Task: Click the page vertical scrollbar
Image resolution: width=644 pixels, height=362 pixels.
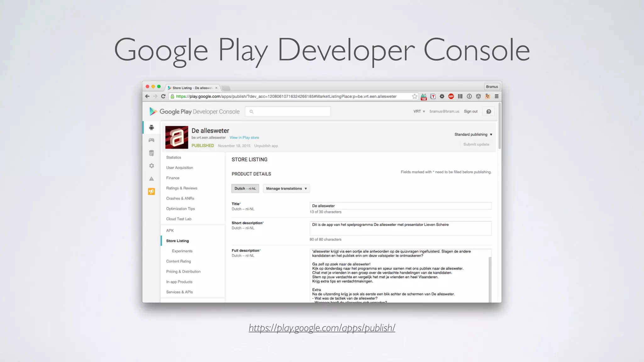Action: click(499, 126)
